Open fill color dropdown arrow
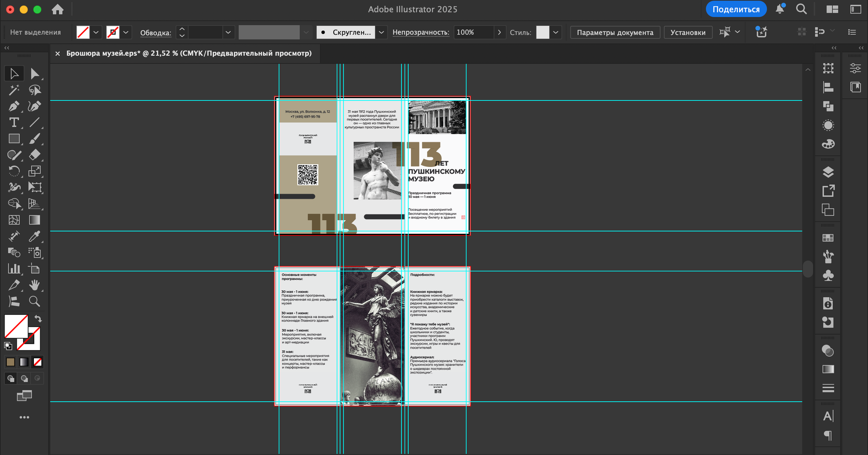 pyautogui.click(x=96, y=33)
